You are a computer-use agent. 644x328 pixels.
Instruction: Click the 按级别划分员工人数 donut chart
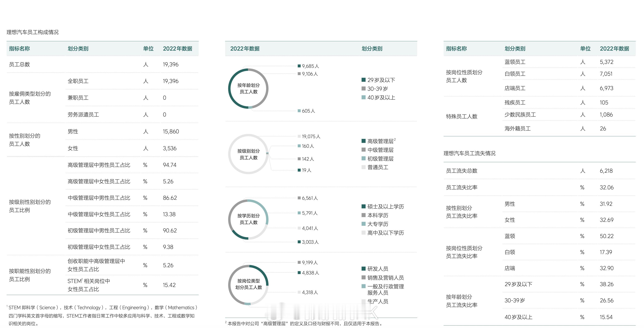pos(248,154)
